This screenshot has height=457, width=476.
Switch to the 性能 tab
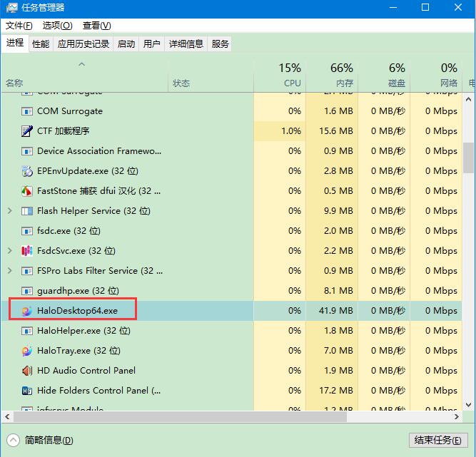[x=41, y=43]
